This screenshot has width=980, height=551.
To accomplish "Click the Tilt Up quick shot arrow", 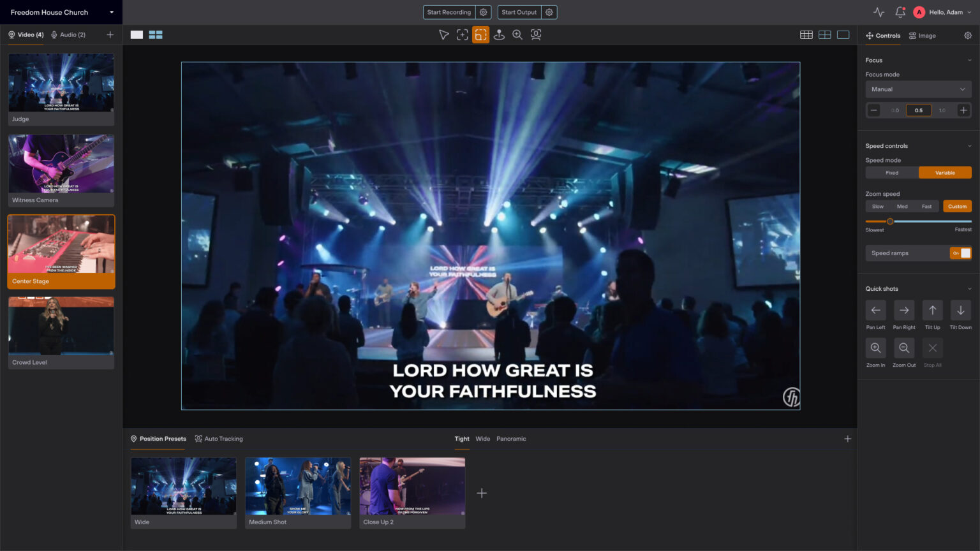I will pyautogui.click(x=932, y=311).
